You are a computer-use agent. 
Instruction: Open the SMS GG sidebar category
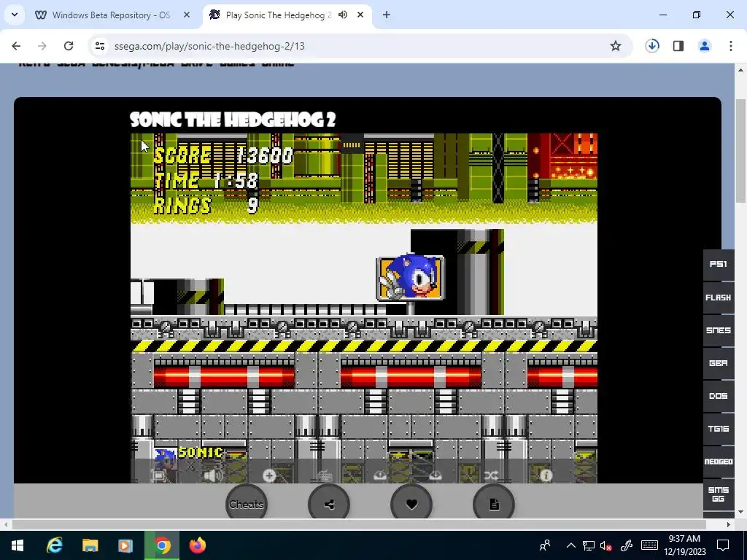point(719,494)
